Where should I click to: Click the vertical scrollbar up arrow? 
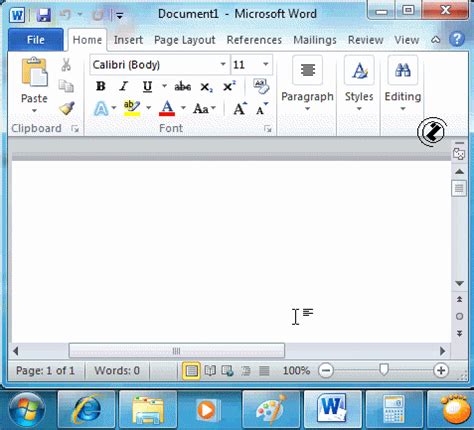click(459, 172)
